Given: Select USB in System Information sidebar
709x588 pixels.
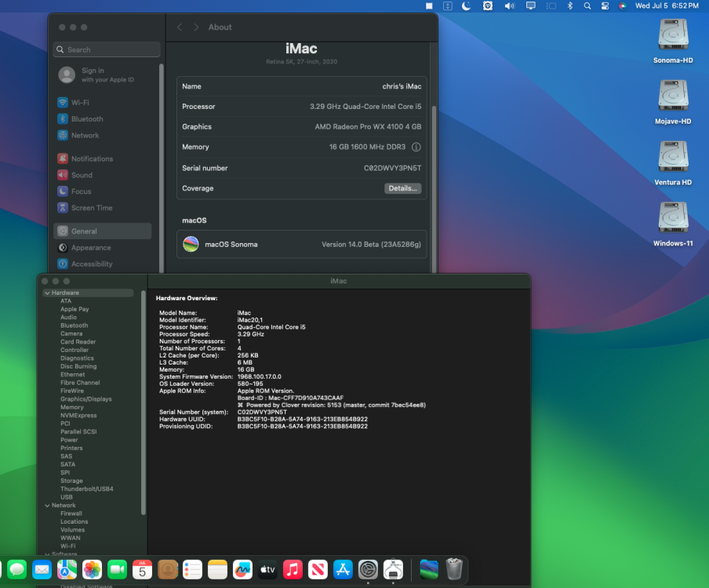Looking at the screenshot, I should pyautogui.click(x=67, y=497).
